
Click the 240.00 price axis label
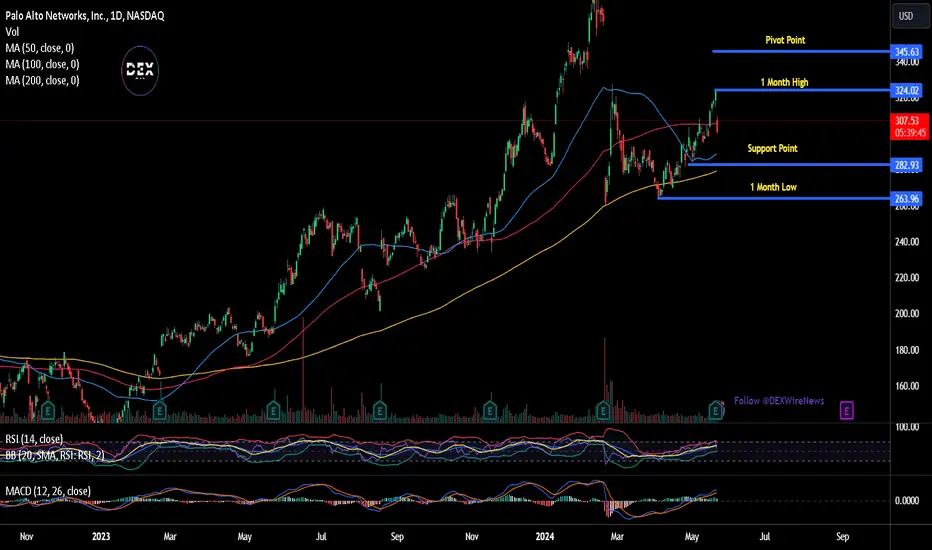(906, 242)
